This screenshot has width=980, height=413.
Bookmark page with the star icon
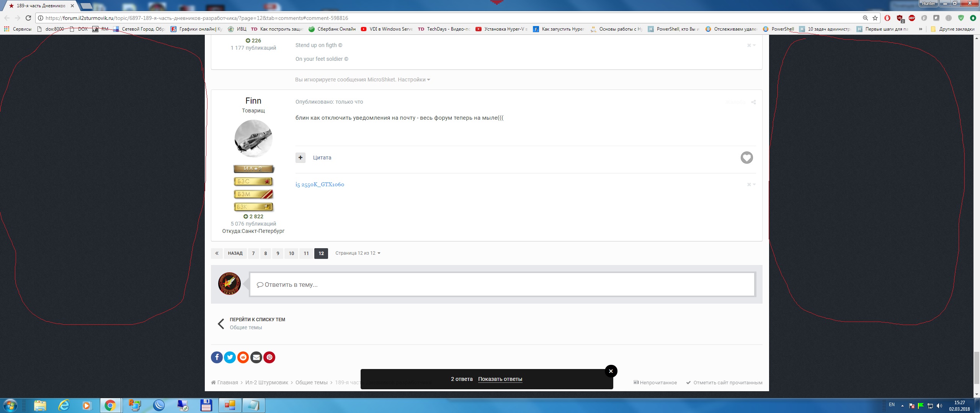coord(875,18)
